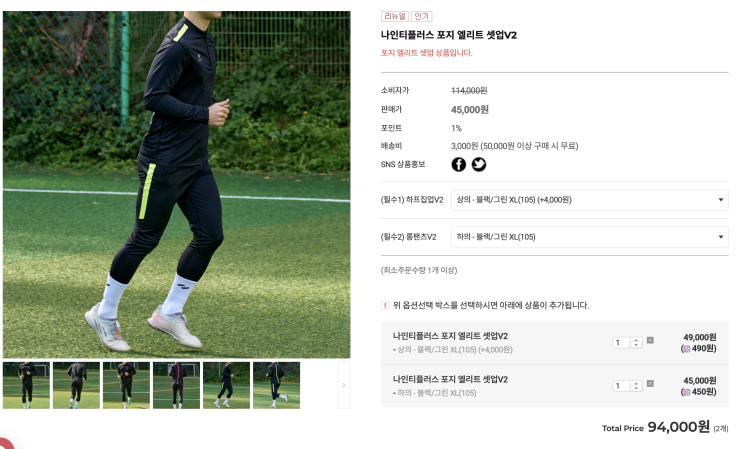The image size is (743, 449).
Task: Remove 상의 option row with x icon
Action: 650,340
